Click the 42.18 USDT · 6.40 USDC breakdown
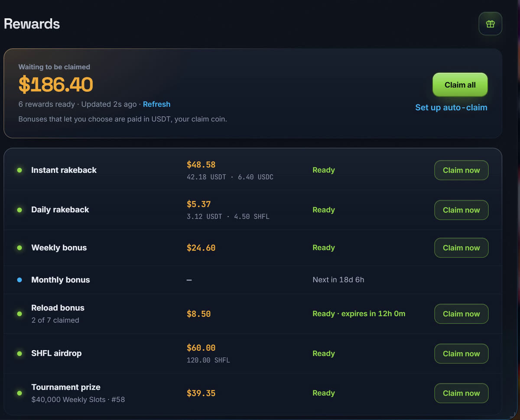 coord(230,177)
